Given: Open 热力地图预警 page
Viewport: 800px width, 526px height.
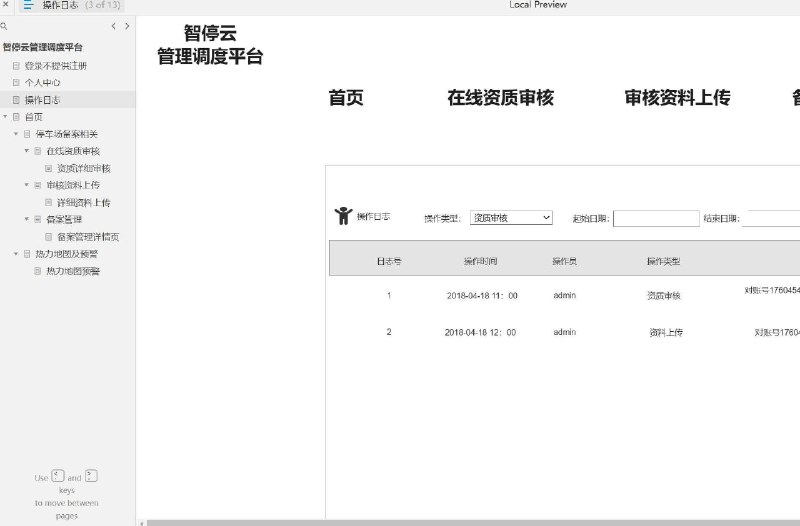Looking at the screenshot, I should [73, 271].
